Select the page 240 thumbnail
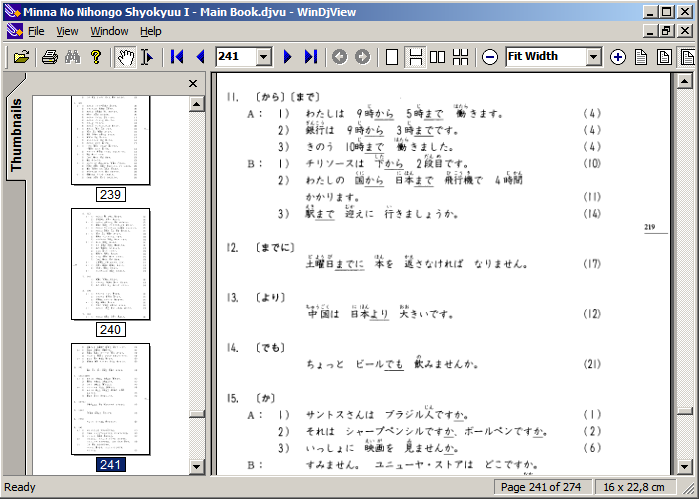The width and height of the screenshot is (700, 500). coord(110,264)
